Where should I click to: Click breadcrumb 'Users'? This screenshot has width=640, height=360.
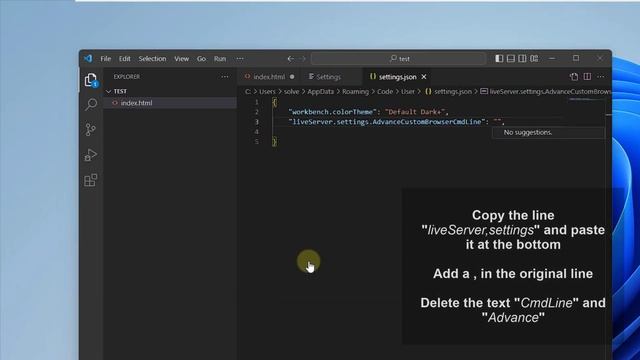[267, 91]
